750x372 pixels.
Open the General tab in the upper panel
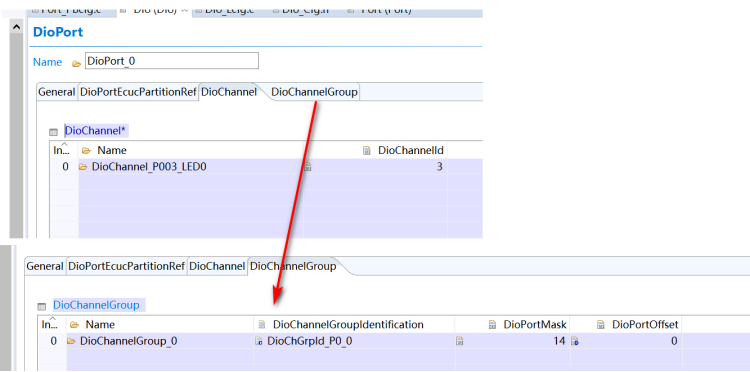[56, 92]
